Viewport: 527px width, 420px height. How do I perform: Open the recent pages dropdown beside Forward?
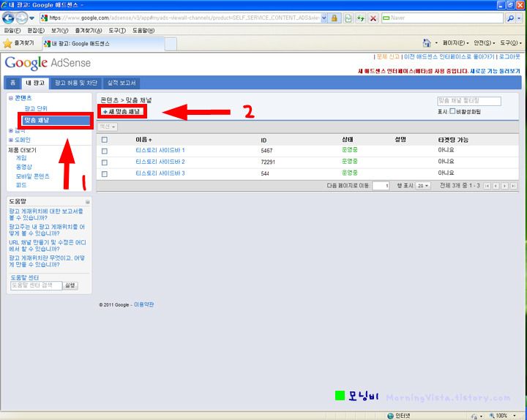tap(31, 18)
